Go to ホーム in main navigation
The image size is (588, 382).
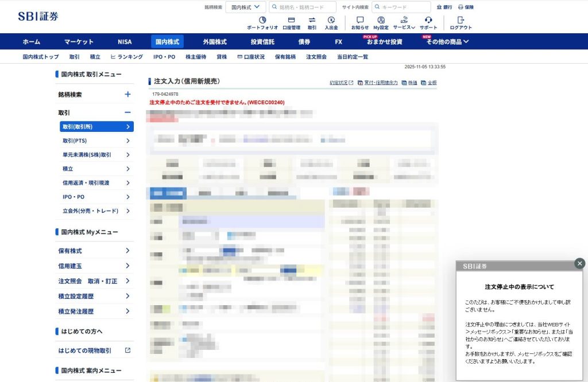coord(32,42)
